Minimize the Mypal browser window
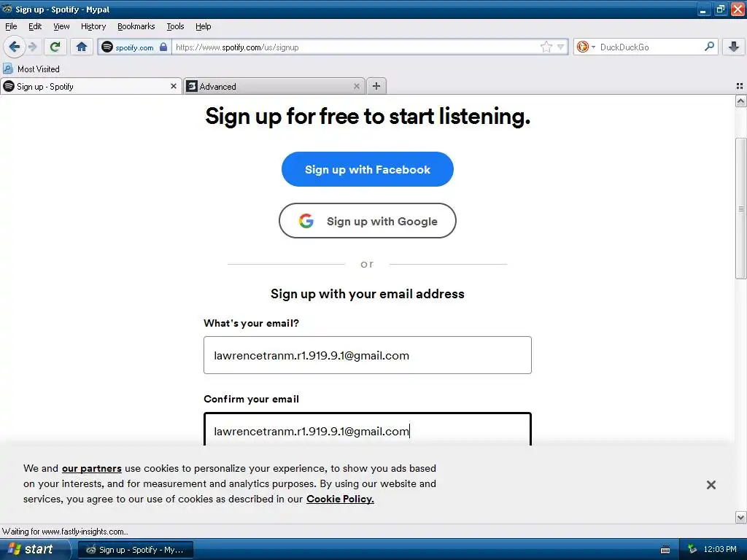Image resolution: width=747 pixels, height=560 pixels. (x=703, y=9)
